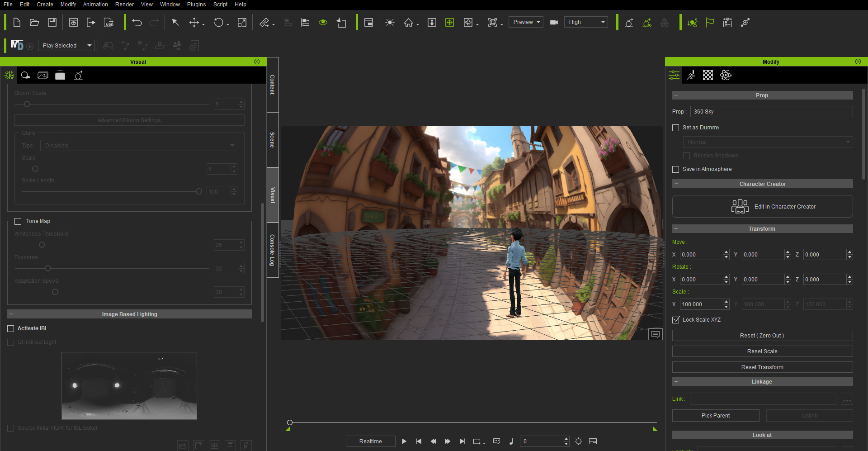Viewport: 868px width, 451px height.
Task: Open the Motion Director MD icon
Action: click(x=17, y=45)
